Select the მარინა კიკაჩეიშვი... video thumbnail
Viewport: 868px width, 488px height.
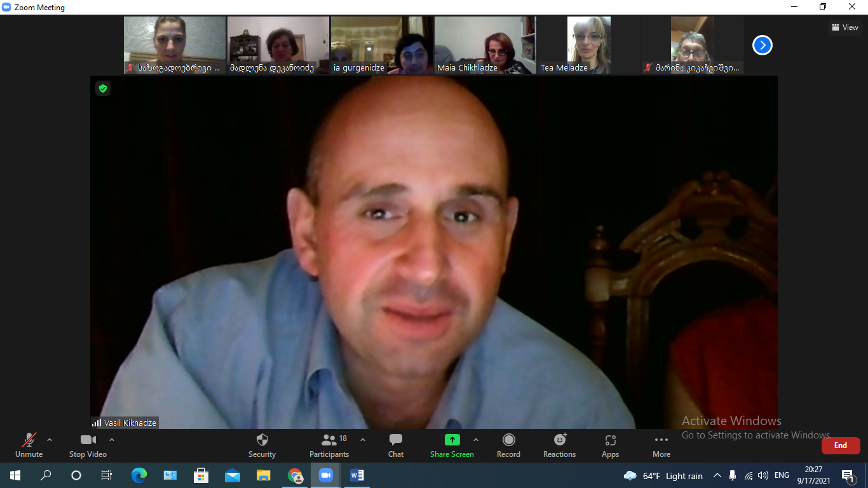[x=693, y=45]
